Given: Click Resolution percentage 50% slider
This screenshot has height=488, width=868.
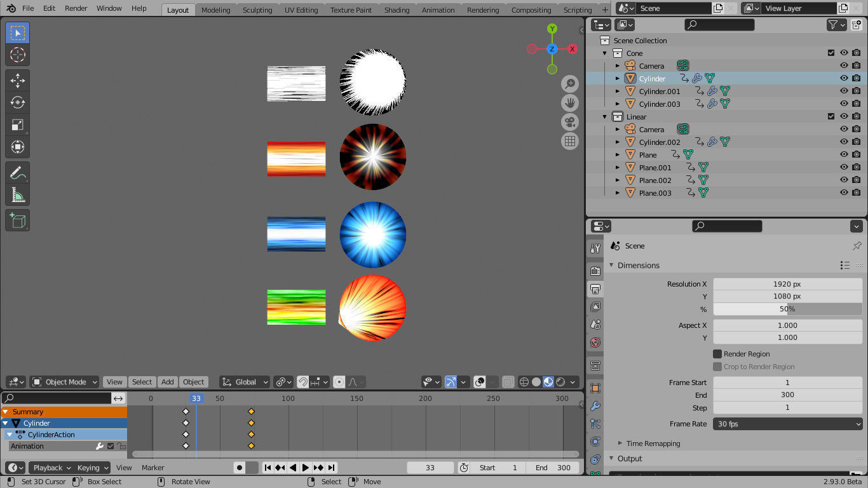Looking at the screenshot, I should pos(787,309).
